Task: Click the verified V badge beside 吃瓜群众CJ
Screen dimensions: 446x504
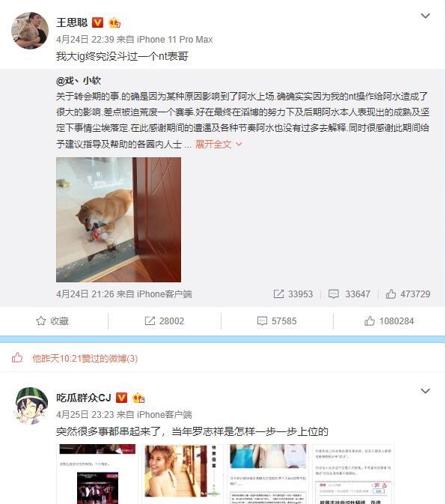Action: [x=121, y=398]
